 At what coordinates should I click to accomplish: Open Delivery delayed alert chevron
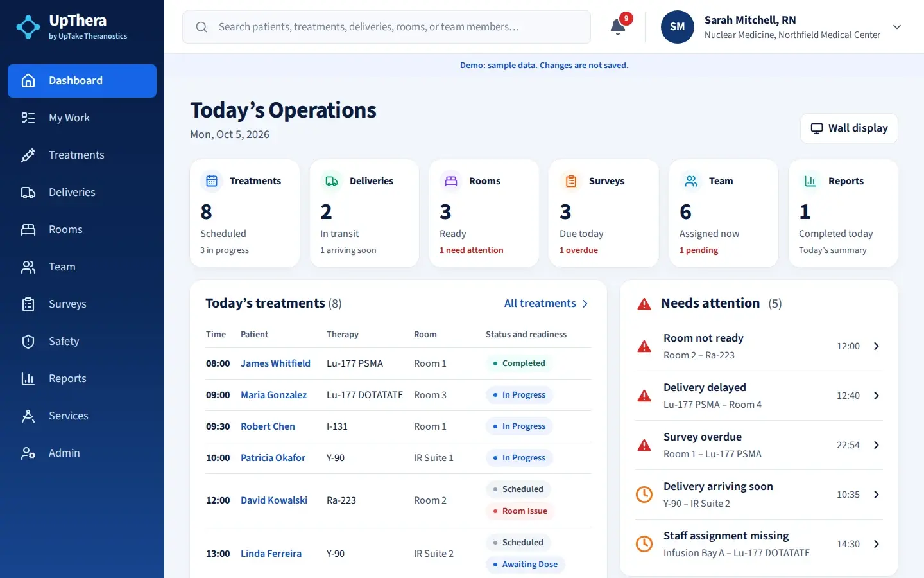877,396
